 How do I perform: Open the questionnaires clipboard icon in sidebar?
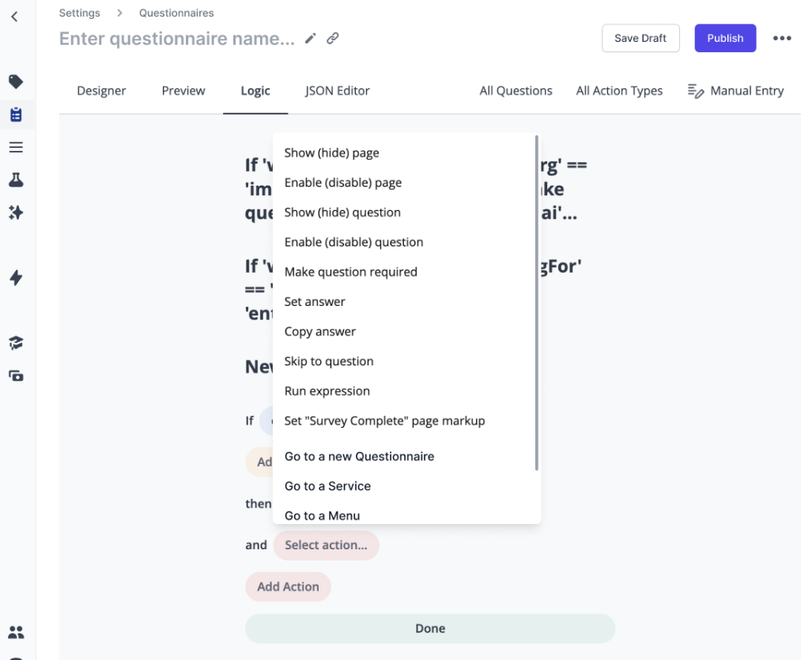tap(17, 114)
